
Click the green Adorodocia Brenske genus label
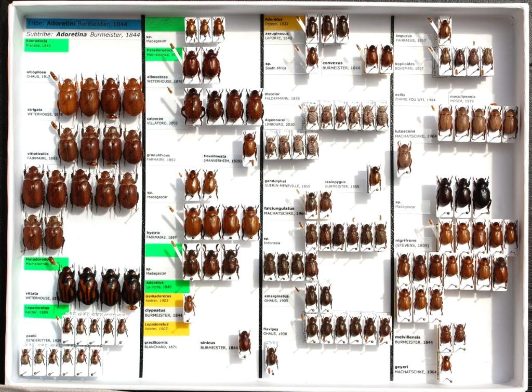point(46,45)
